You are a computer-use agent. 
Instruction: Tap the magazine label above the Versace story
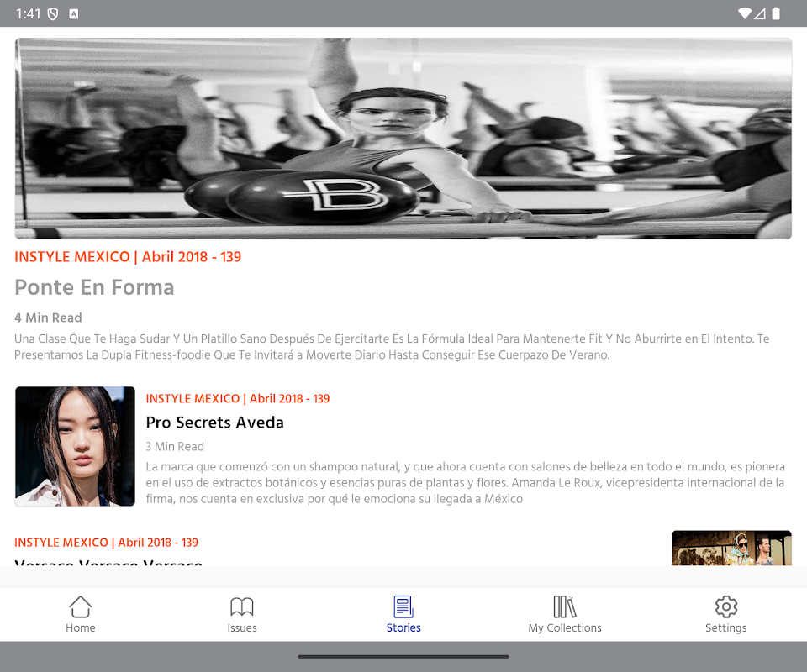pyautogui.click(x=106, y=543)
